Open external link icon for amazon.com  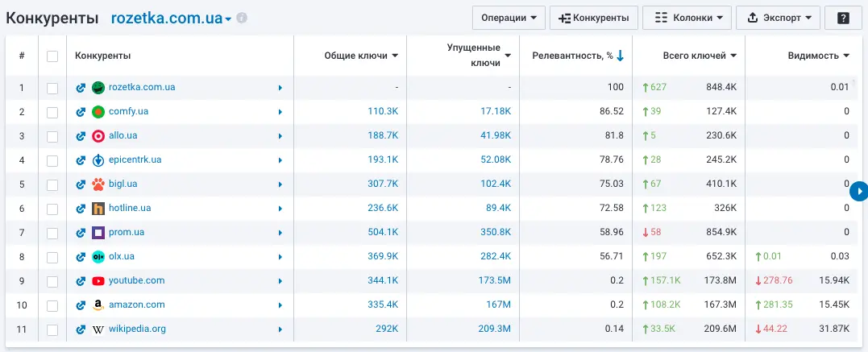coord(81,305)
